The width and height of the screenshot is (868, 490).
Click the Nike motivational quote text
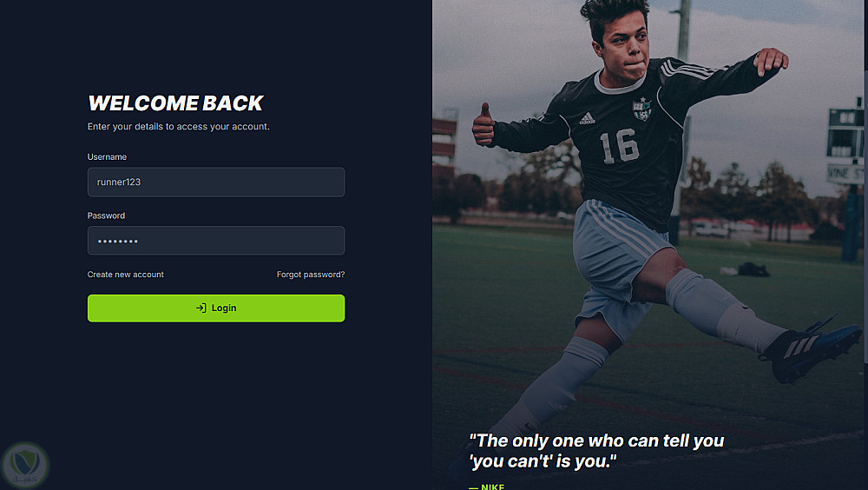(596, 451)
